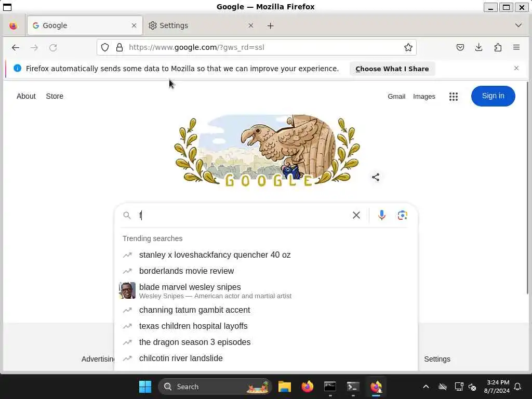Open the Gmail link
The width and height of the screenshot is (532, 399).
pos(396,96)
